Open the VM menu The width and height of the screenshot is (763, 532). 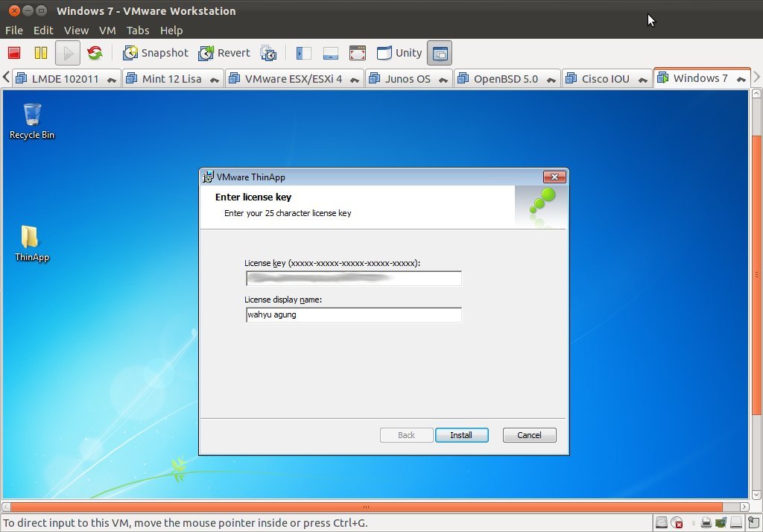107,31
